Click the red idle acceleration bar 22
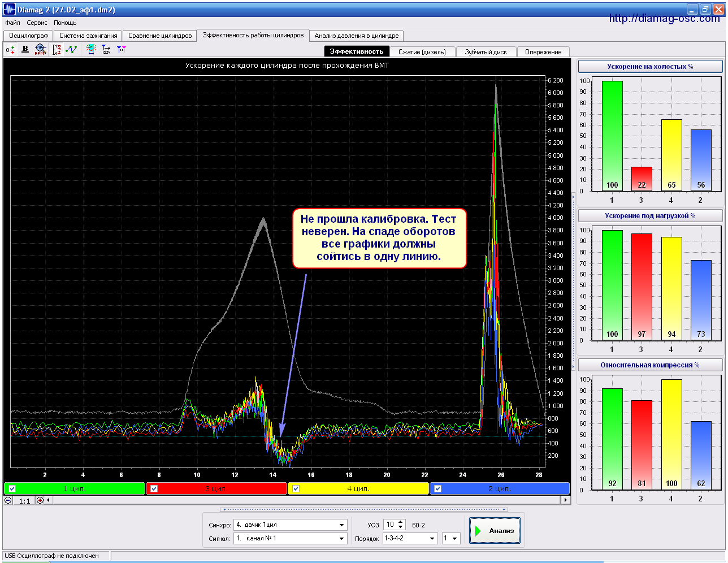The image size is (728, 563). tap(642, 179)
